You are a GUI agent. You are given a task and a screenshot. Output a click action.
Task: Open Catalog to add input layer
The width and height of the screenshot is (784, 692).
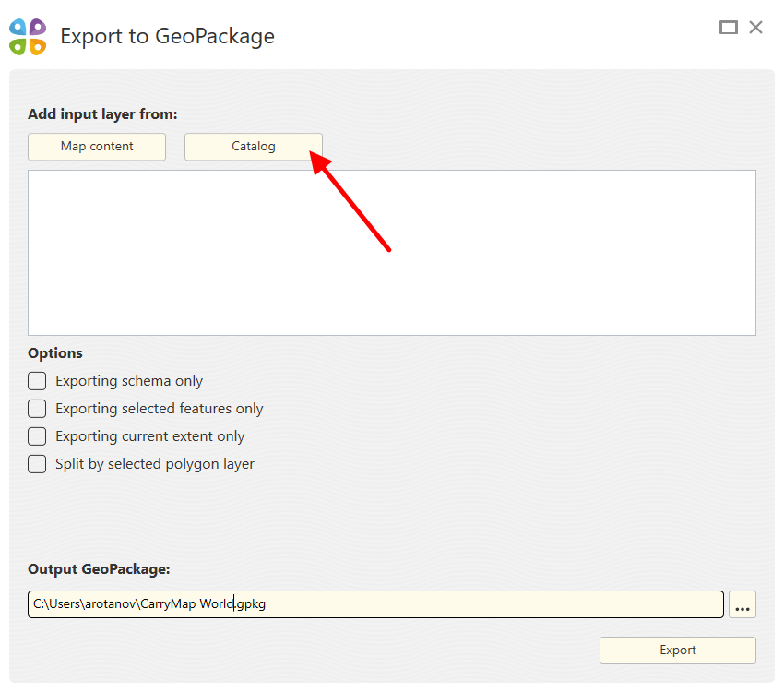[254, 147]
